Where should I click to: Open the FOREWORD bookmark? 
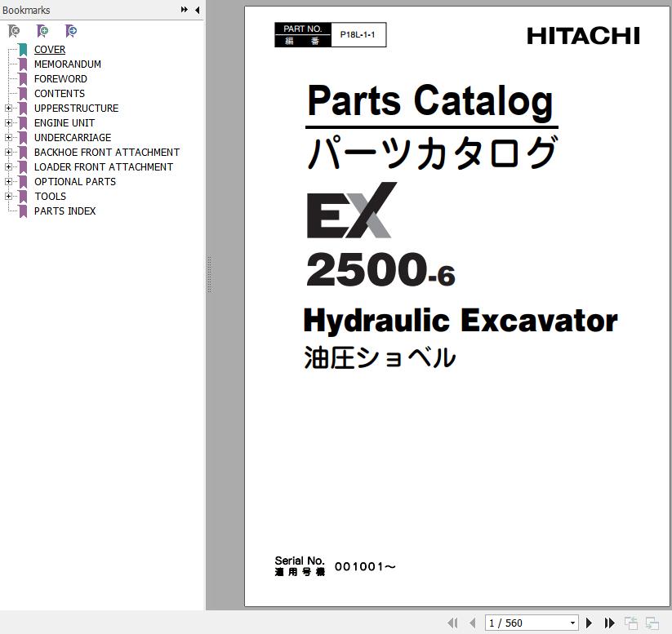60,79
